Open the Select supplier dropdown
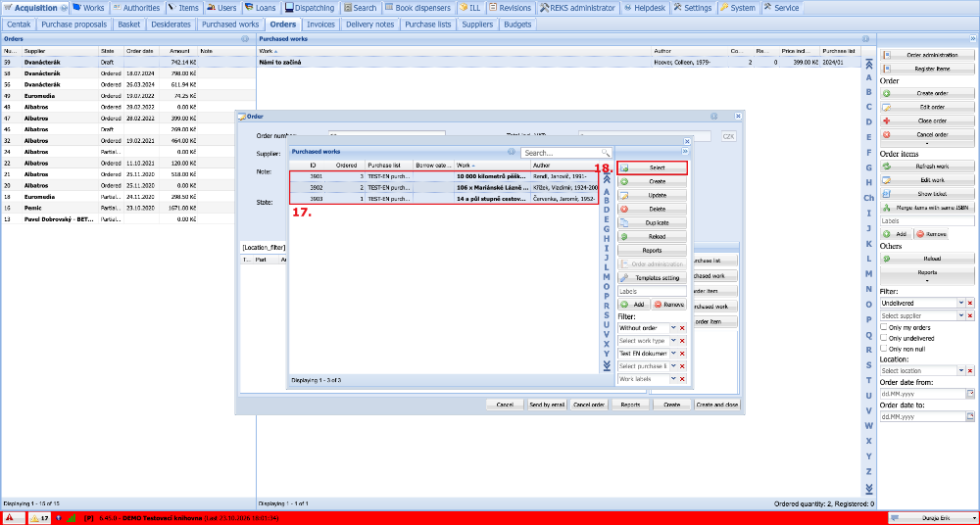 960,316
